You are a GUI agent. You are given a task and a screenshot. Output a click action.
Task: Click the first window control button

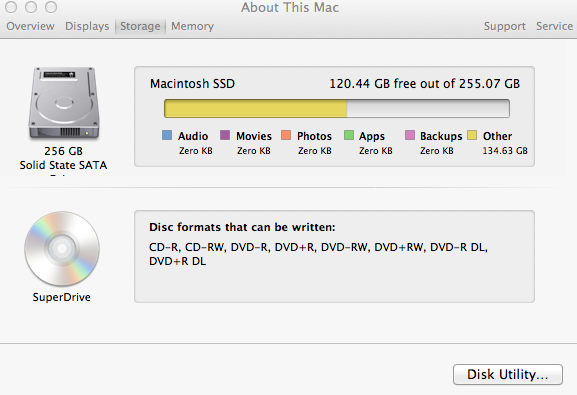pyautogui.click(x=11, y=7)
